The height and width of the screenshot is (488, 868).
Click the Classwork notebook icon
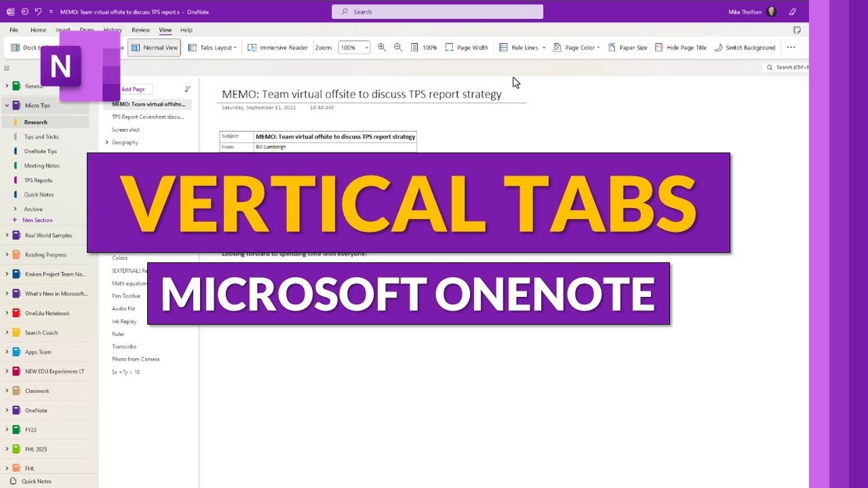coord(16,391)
